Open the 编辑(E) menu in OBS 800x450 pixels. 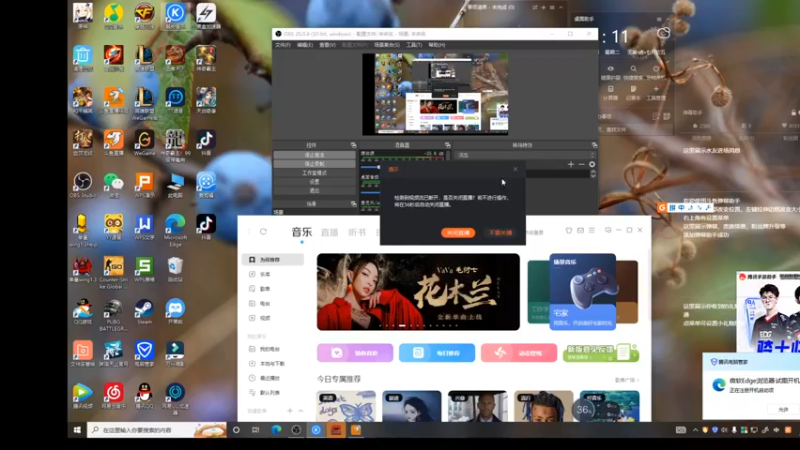click(305, 45)
